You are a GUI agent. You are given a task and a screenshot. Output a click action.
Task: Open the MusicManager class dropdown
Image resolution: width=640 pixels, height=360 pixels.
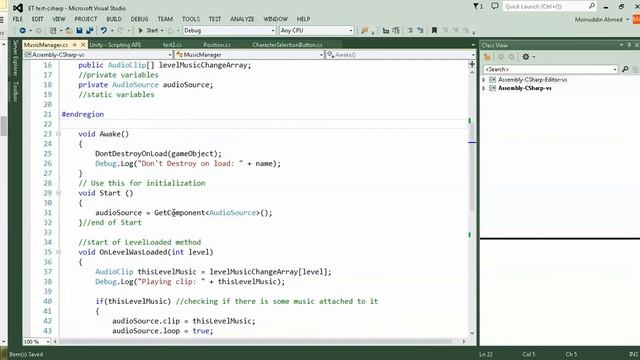249,55
